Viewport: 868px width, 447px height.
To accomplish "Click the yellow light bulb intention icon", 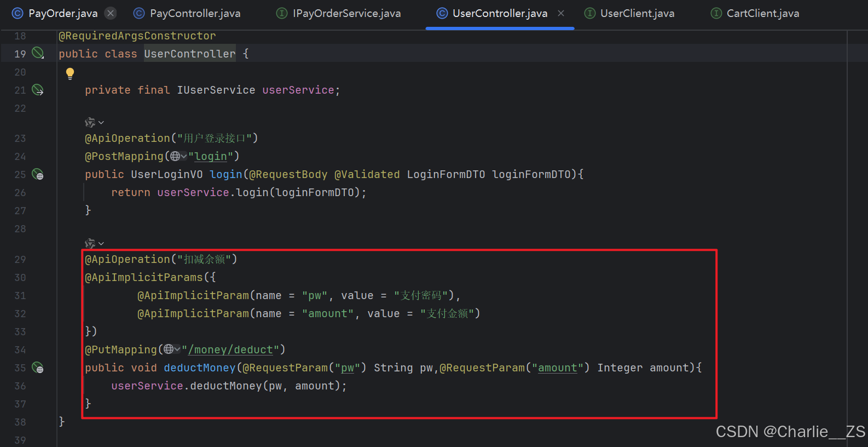I will [70, 73].
